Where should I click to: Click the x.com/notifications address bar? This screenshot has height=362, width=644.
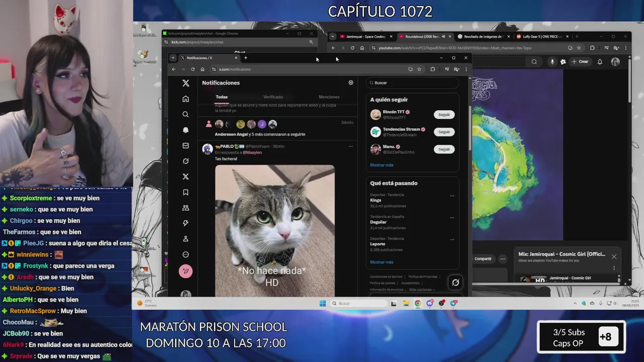coord(307,69)
